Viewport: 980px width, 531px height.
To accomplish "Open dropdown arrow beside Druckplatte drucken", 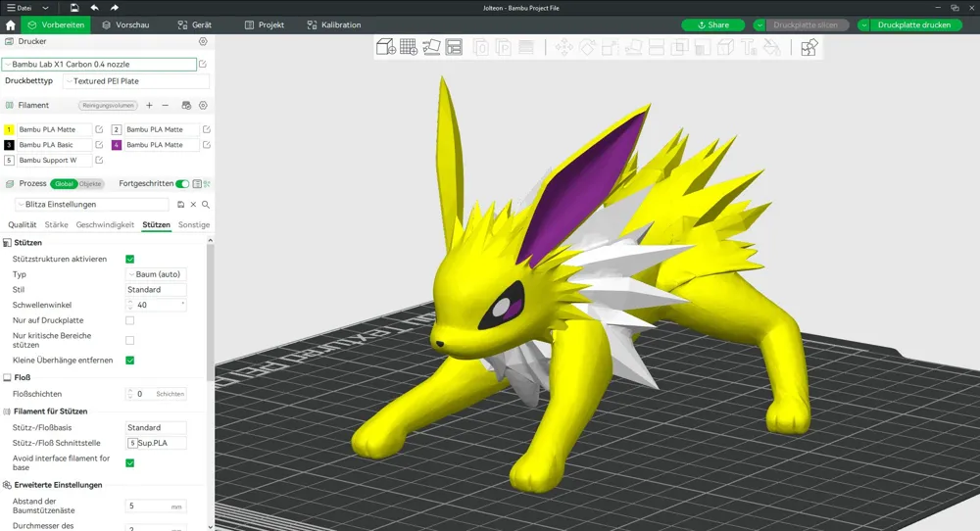I will point(863,25).
